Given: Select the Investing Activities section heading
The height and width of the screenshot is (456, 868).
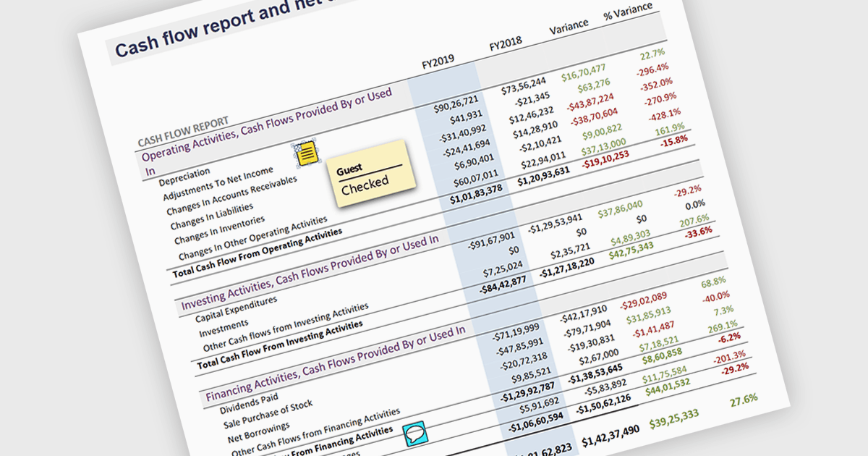Looking at the screenshot, I should click(310, 271).
